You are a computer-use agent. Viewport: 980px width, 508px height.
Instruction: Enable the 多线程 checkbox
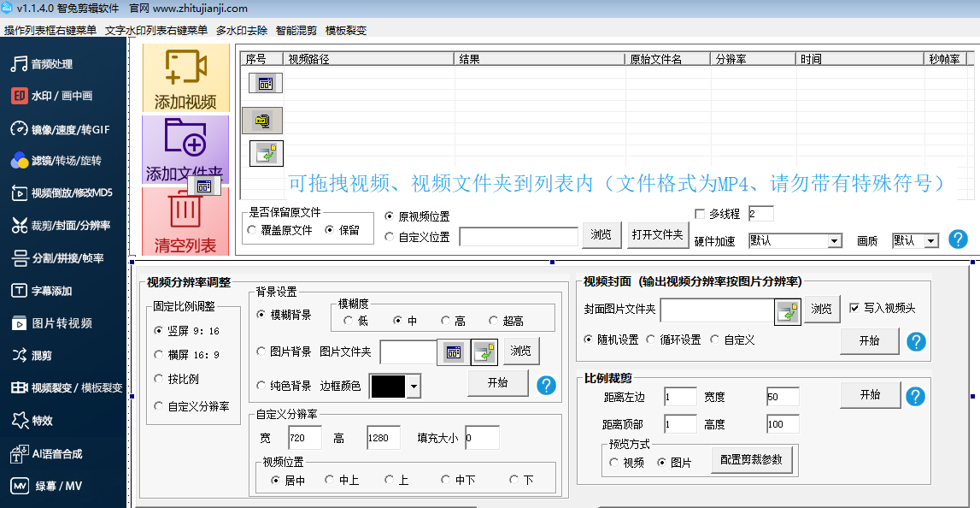point(701,214)
